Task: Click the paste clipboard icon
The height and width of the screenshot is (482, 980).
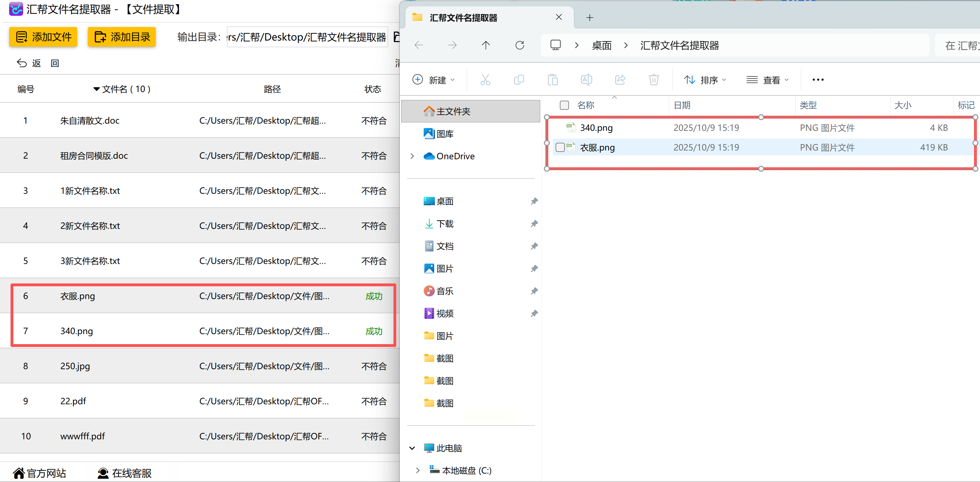Action: point(552,80)
